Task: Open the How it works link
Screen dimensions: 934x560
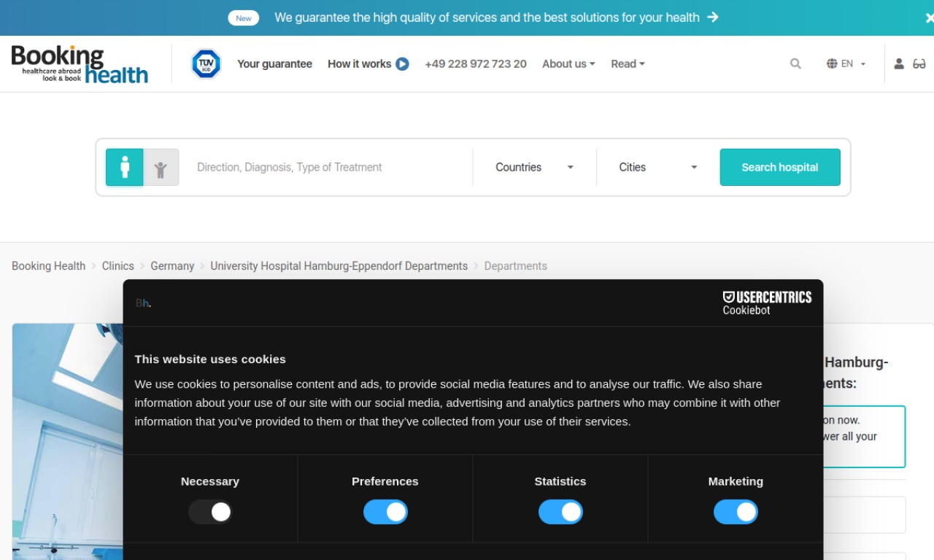Action: (359, 64)
